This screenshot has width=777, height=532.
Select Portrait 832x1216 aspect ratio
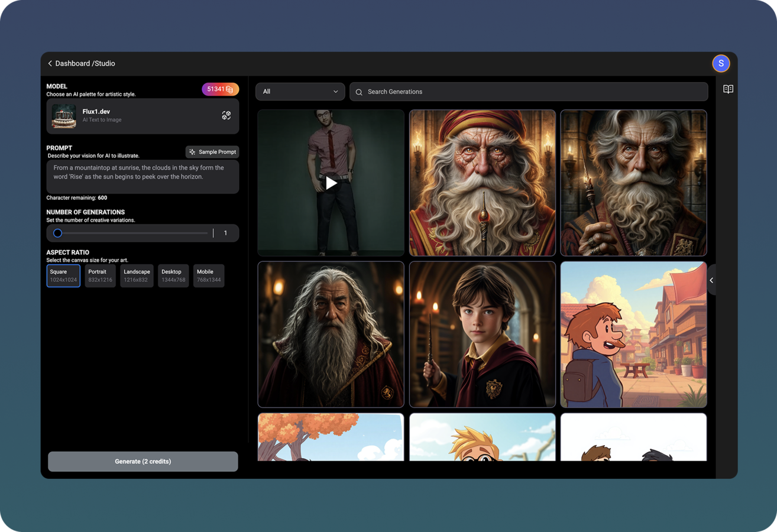click(100, 275)
